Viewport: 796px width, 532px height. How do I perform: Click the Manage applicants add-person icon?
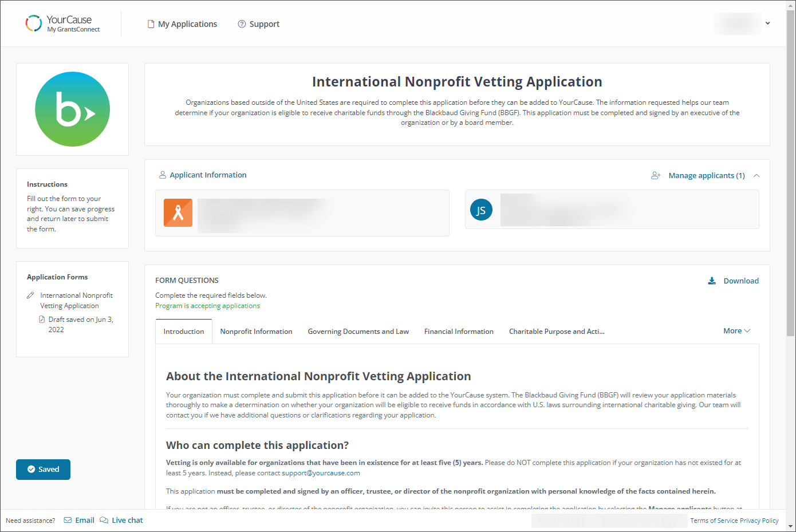pos(656,176)
